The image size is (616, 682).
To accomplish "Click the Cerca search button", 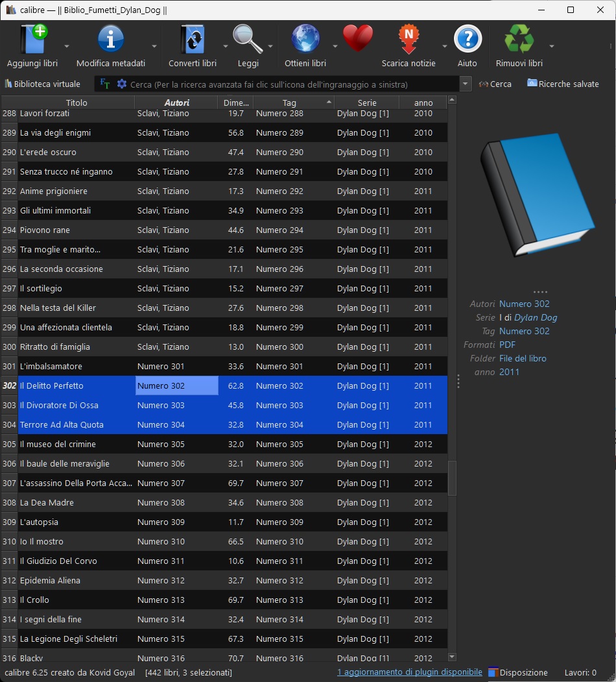I will (495, 84).
